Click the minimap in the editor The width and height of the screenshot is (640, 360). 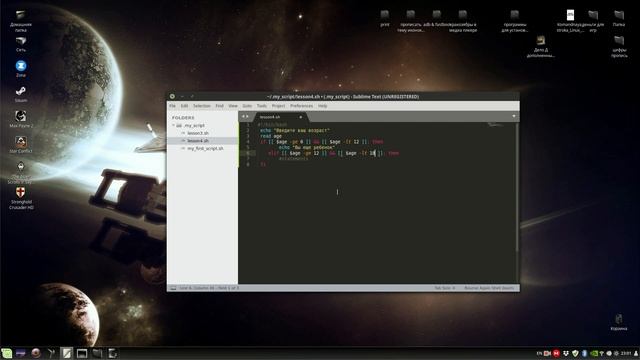click(496, 125)
